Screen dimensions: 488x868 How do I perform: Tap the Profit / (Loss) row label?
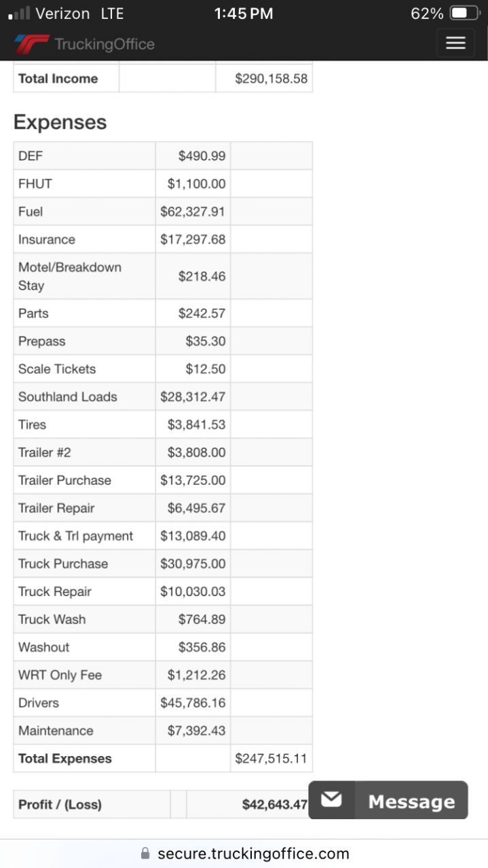point(60,804)
